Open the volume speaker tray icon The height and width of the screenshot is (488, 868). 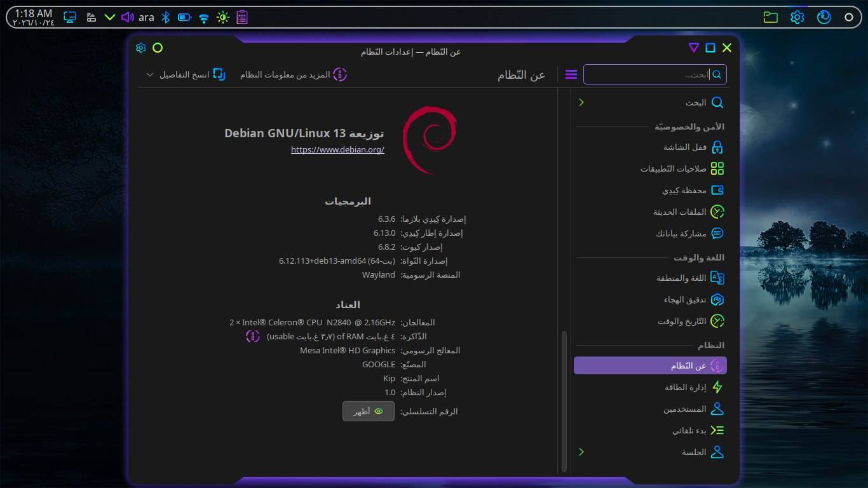click(127, 17)
